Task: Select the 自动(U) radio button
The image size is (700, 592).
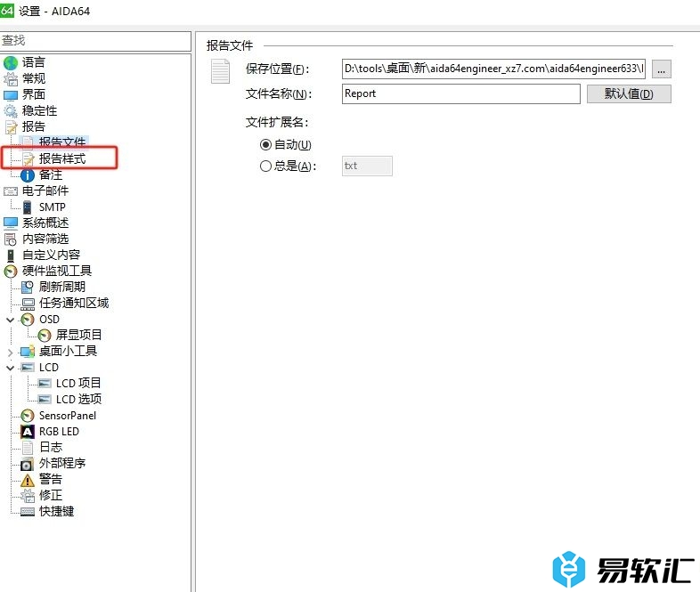Action: (265, 144)
